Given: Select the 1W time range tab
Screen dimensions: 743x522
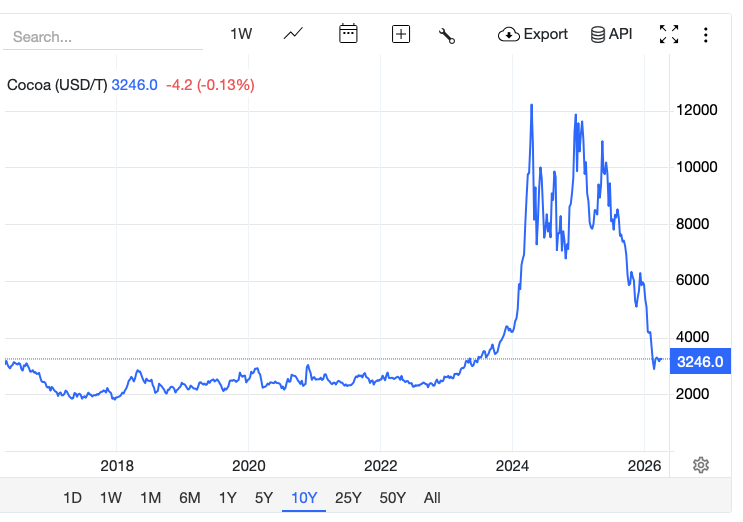Looking at the screenshot, I should [x=111, y=498].
